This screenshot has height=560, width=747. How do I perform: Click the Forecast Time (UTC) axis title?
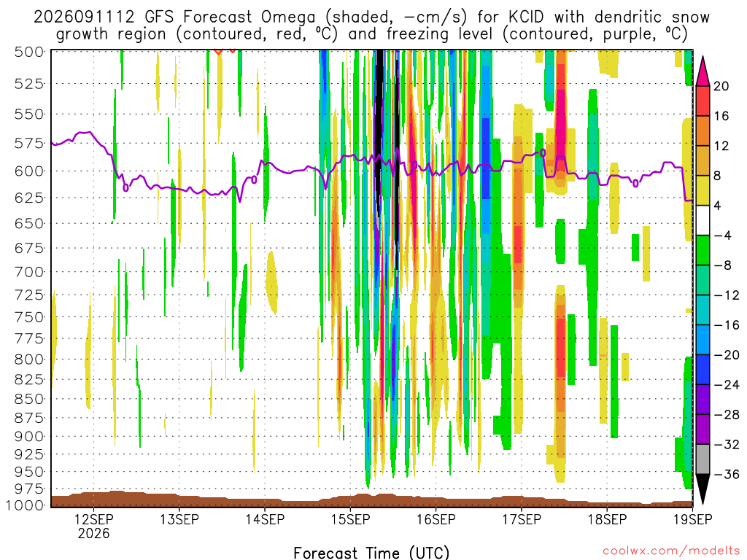(371, 553)
